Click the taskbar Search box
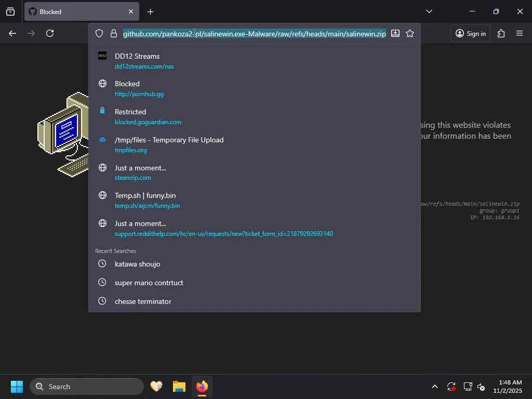The height and width of the screenshot is (399, 532). 87,387
